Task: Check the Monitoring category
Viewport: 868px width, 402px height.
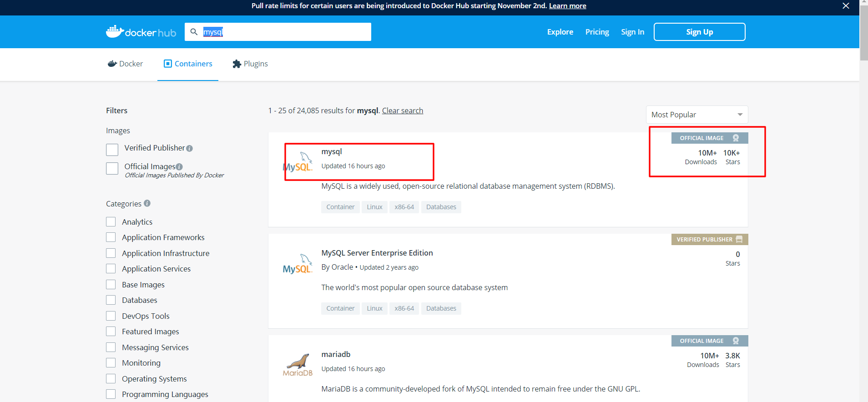Action: point(111,363)
